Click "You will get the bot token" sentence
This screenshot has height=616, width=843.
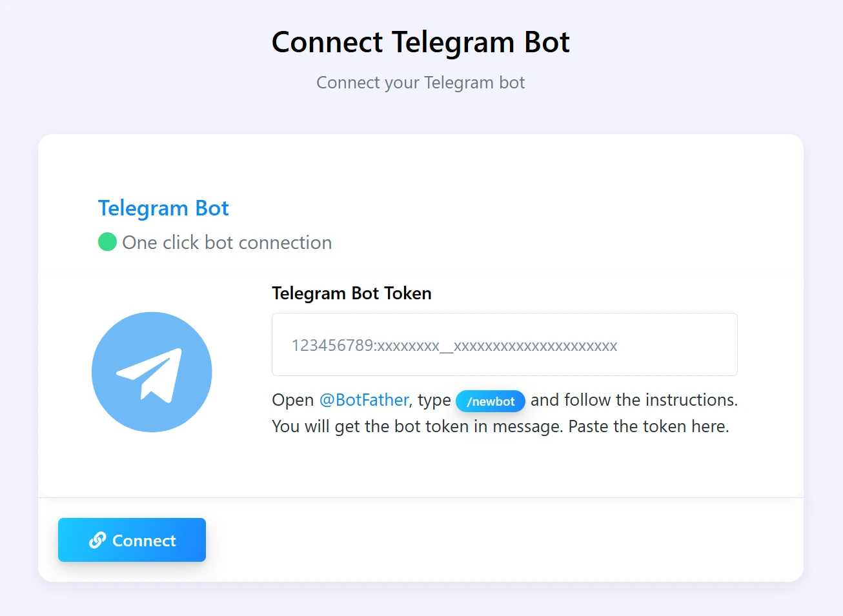pos(370,426)
